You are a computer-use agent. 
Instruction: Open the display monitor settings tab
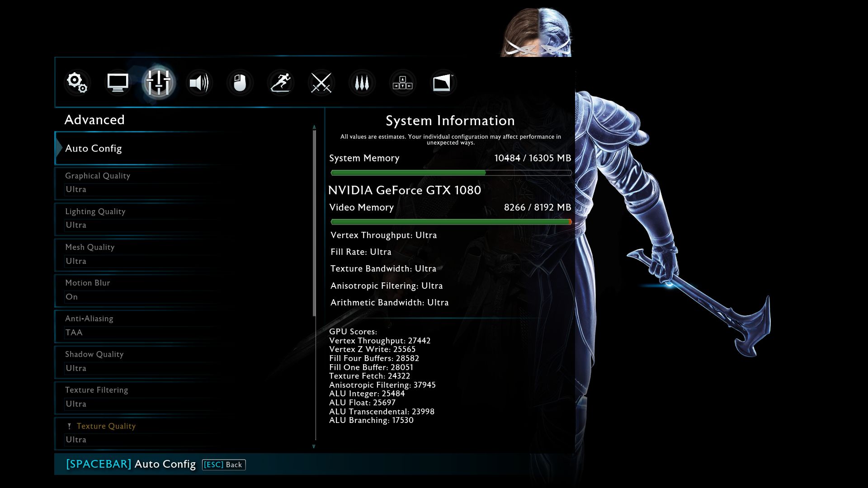click(118, 83)
